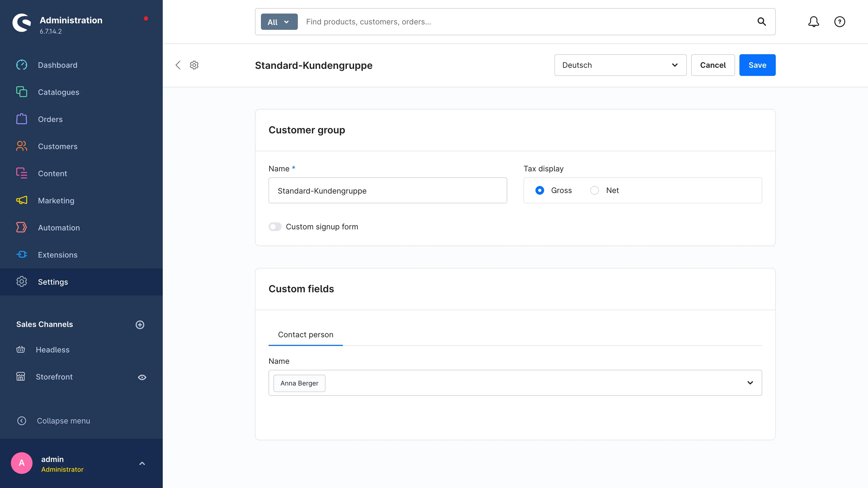Click the Save button
This screenshot has width=868, height=488.
coord(757,65)
